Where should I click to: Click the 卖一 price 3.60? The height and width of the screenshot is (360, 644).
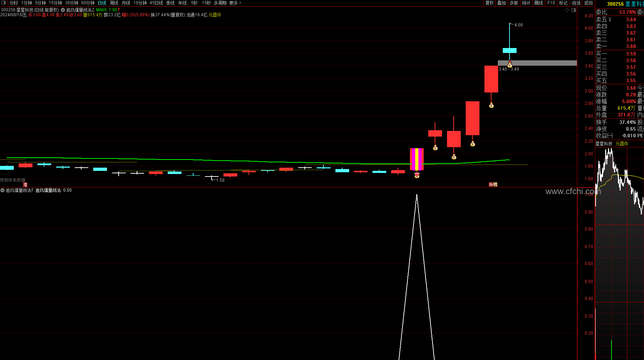tap(631, 47)
